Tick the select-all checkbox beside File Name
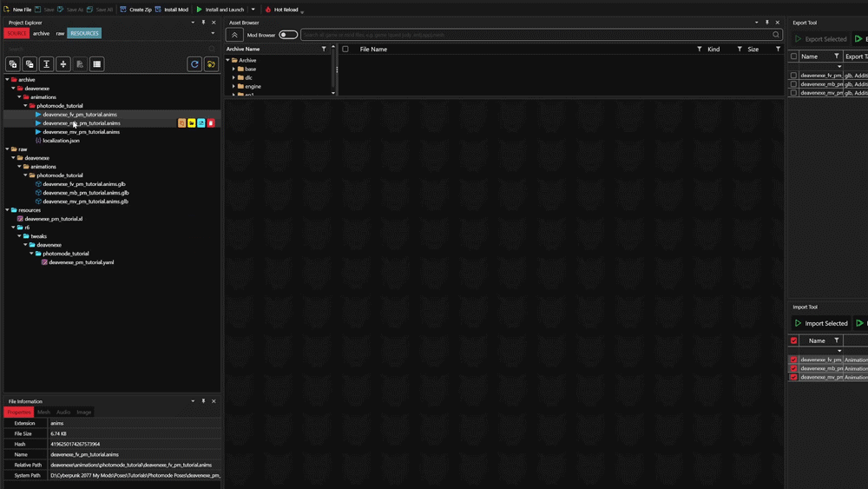Screen dimensions: 868x489 [345, 50]
